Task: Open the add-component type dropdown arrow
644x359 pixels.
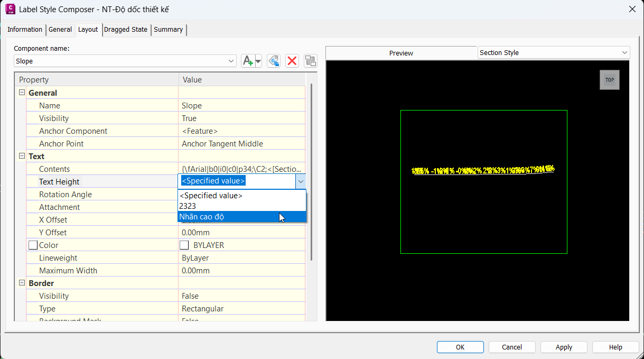Action: [258, 61]
